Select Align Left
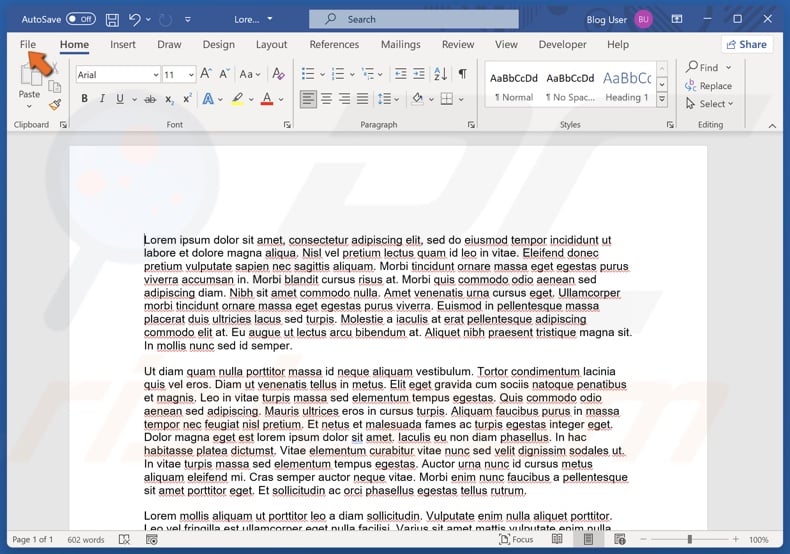 pos(308,99)
